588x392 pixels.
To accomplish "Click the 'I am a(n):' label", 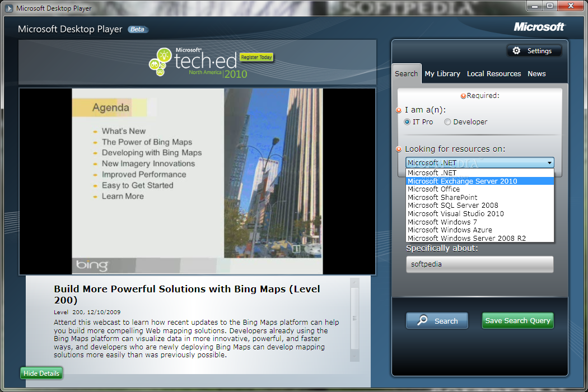I will coord(425,110).
